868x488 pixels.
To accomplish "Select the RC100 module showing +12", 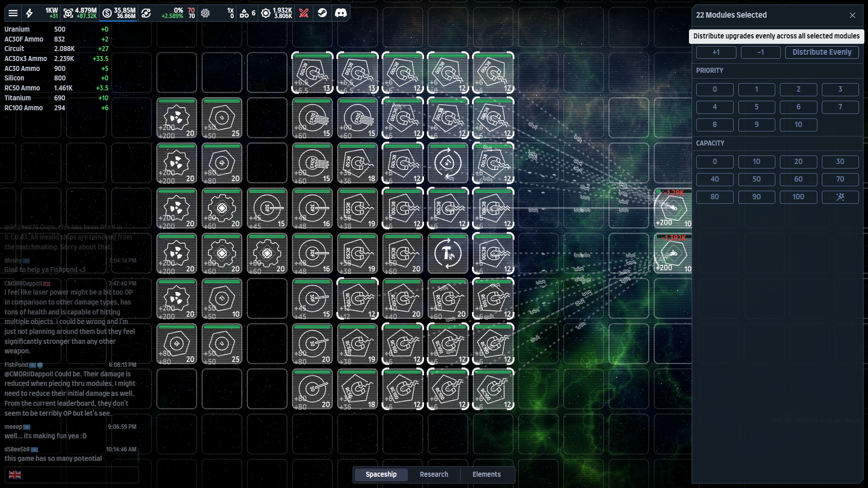I will [358, 299].
